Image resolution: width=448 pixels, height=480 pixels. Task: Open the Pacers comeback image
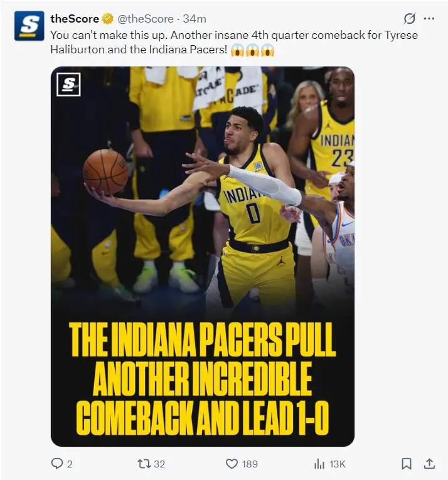203,256
